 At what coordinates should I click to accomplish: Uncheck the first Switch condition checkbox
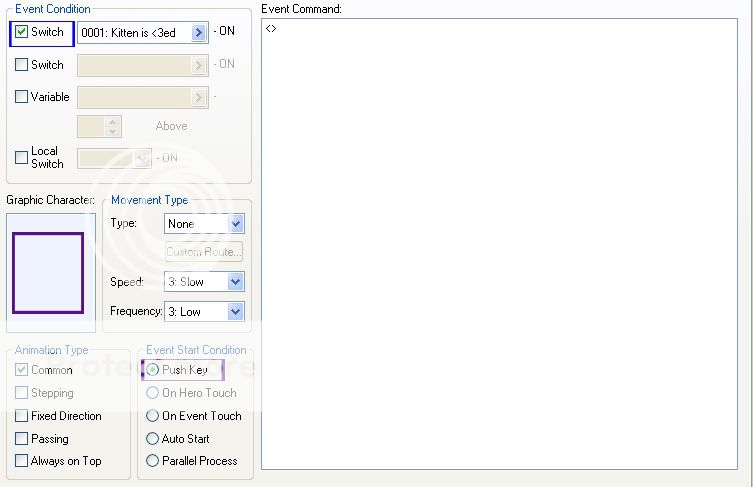click(22, 32)
